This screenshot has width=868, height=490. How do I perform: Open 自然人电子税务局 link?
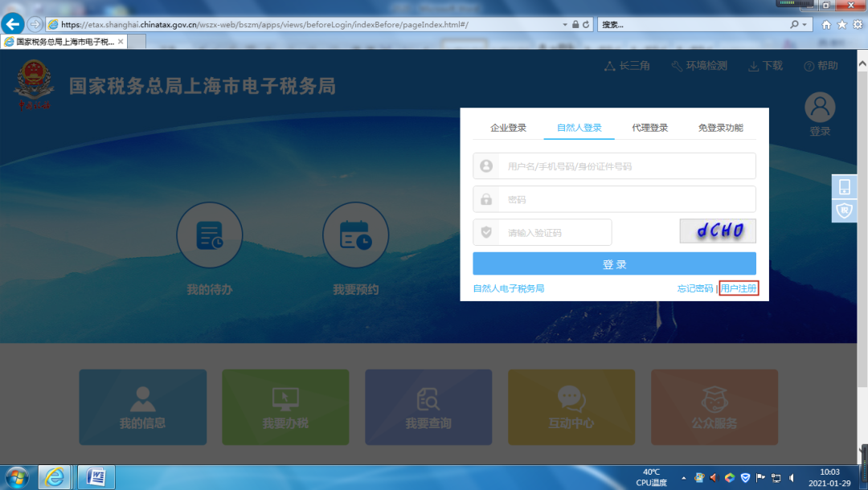[508, 288]
